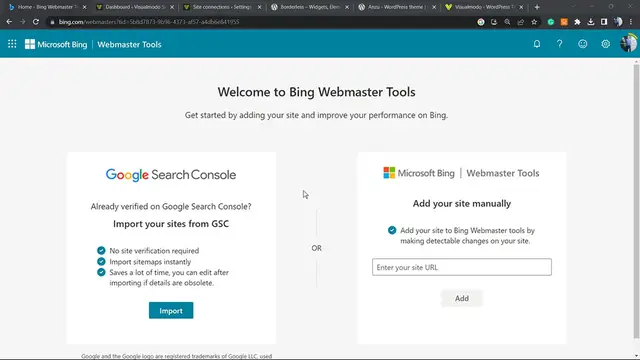
Task: Open the settings gear icon
Action: tap(605, 44)
